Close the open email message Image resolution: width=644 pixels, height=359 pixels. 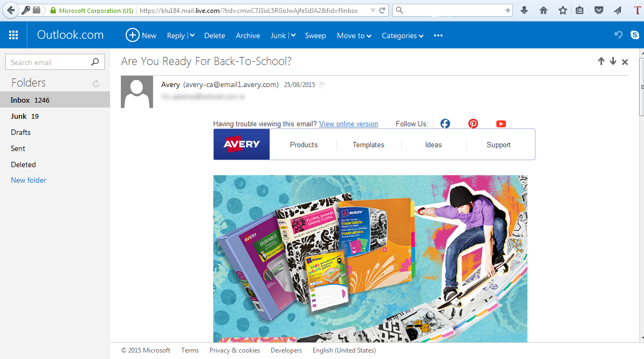625,62
